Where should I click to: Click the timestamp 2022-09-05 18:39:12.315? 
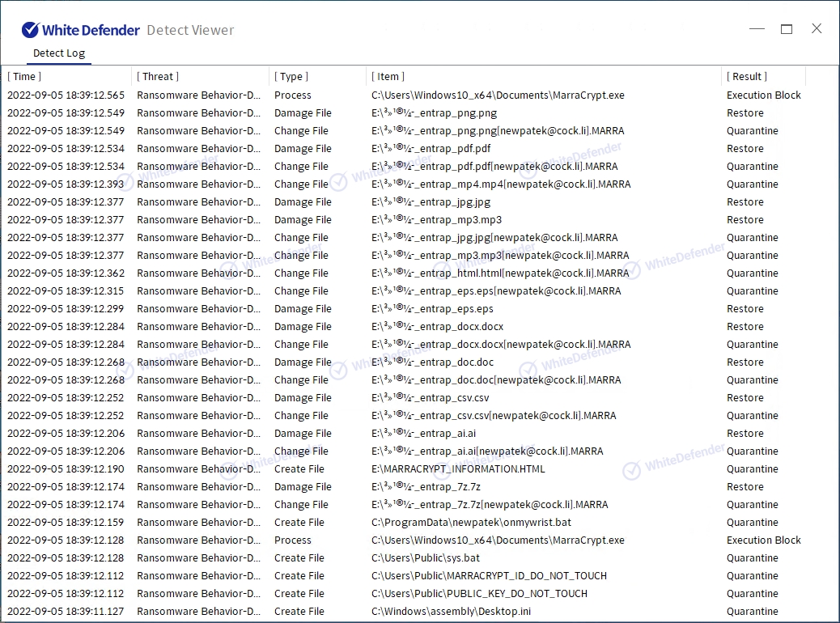66,291
